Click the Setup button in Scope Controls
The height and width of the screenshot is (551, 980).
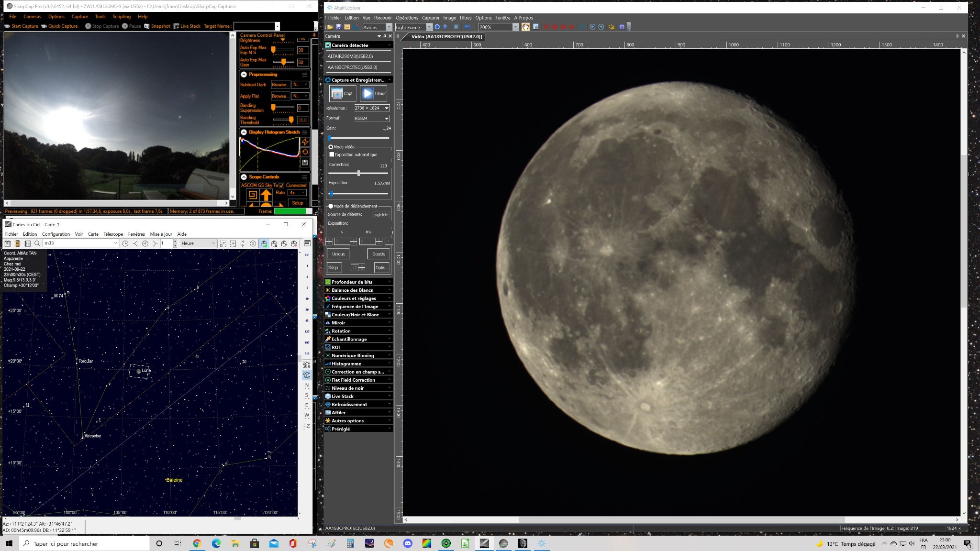[298, 203]
